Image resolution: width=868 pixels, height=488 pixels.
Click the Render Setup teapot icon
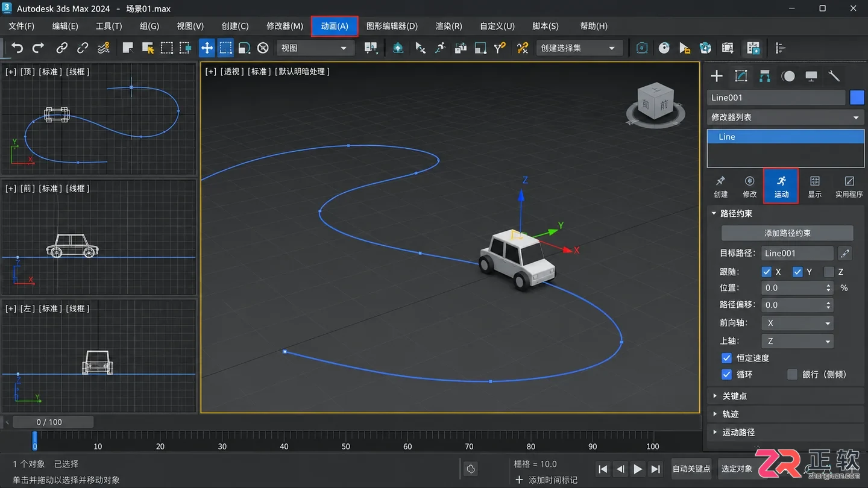click(x=705, y=48)
